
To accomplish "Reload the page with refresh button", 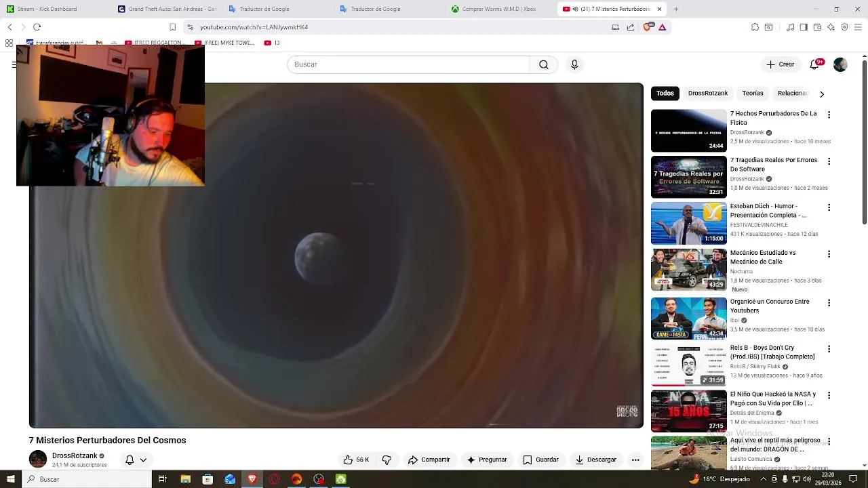I will (37, 27).
